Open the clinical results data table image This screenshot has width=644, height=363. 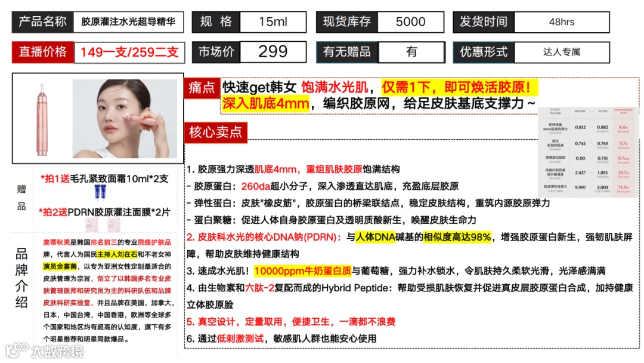tap(588, 152)
